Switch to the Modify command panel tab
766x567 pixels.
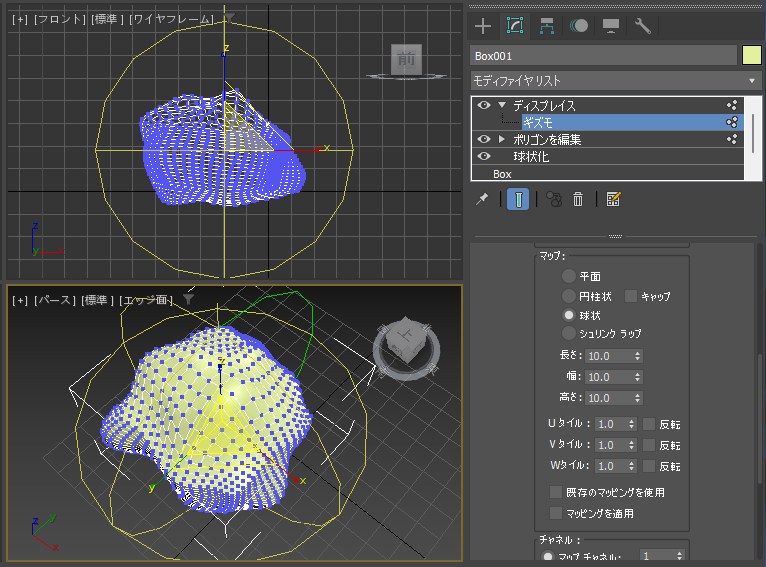pyautogui.click(x=515, y=26)
